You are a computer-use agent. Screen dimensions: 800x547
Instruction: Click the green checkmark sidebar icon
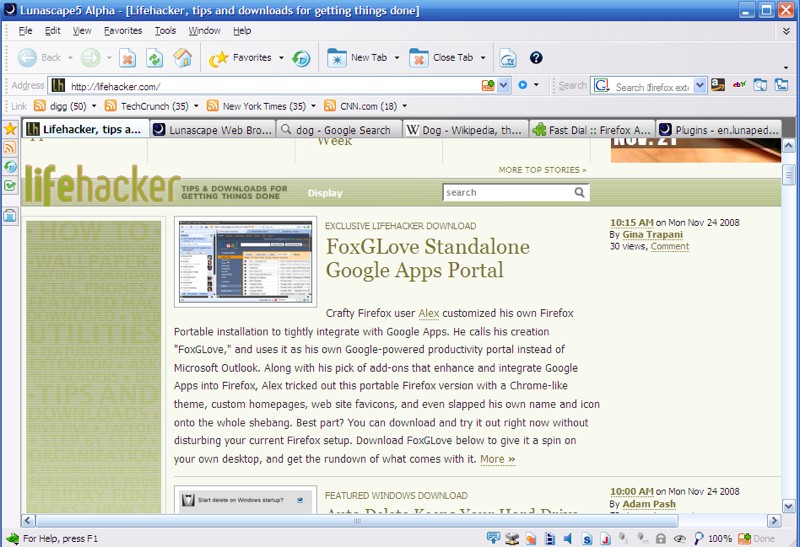tap(10, 185)
